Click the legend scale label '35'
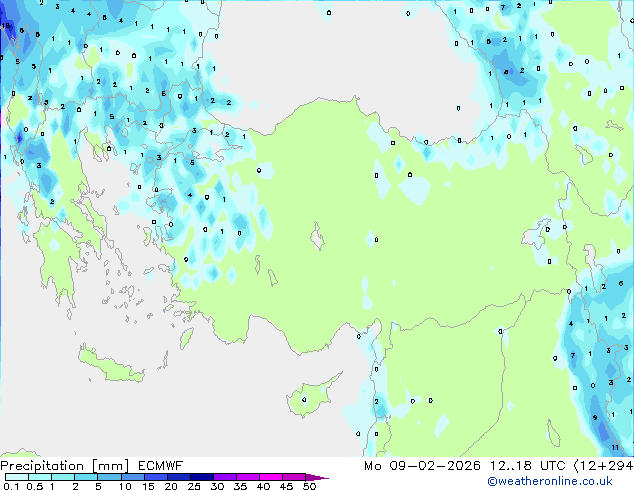 240,486
